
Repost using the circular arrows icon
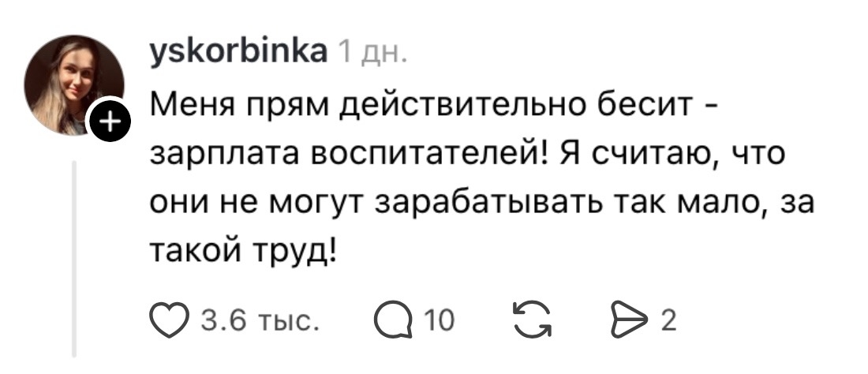(x=532, y=320)
